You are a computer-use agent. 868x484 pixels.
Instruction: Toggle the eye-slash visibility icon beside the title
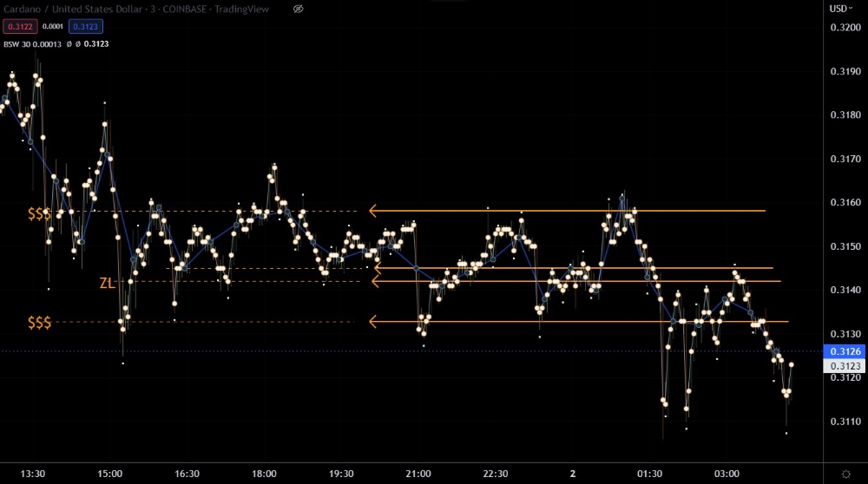[x=298, y=9]
